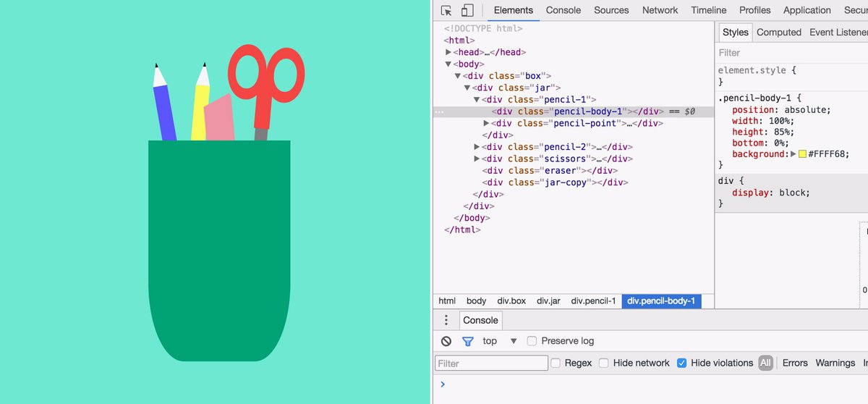868x404 pixels.
Task: Open the top Console tab
Action: pyautogui.click(x=563, y=10)
